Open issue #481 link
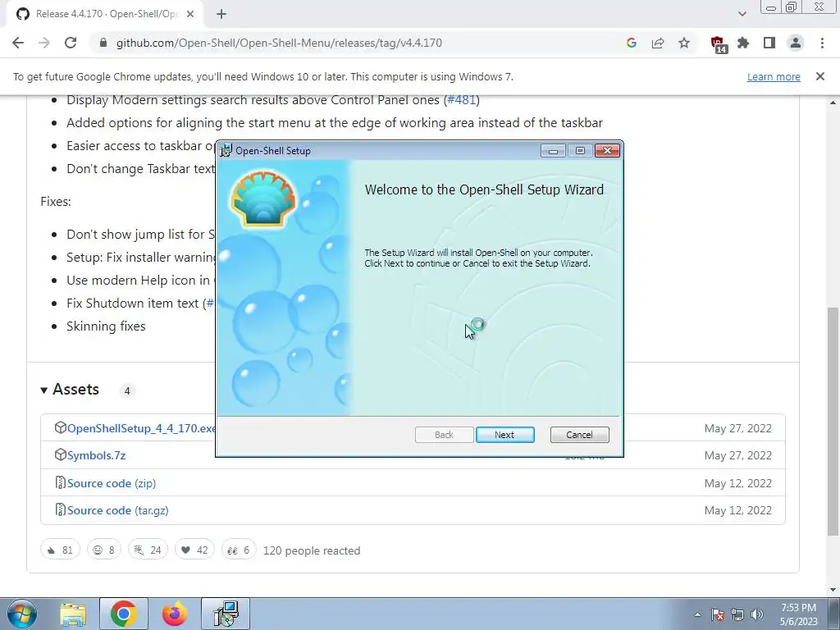Viewport: 840px width, 630px height. (x=461, y=99)
